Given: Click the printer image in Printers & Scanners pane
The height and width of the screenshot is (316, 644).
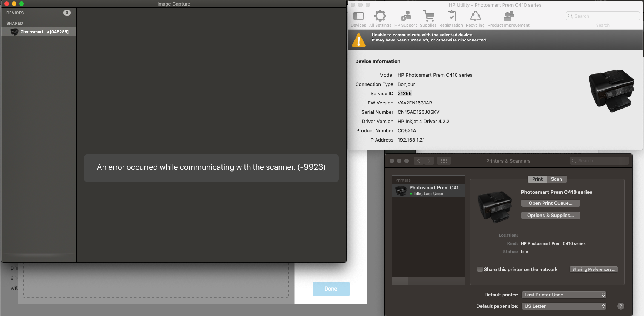Looking at the screenshot, I should click(x=495, y=207).
